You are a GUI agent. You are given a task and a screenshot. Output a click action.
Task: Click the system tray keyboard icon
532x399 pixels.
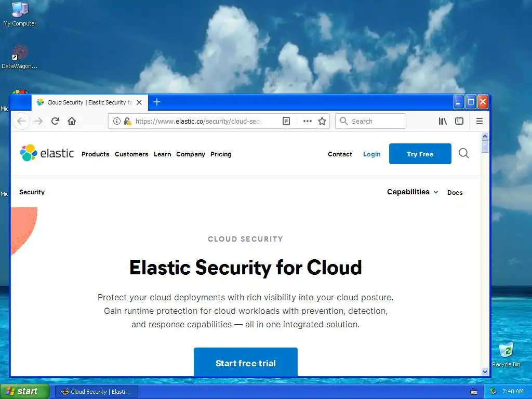pyautogui.click(x=474, y=392)
